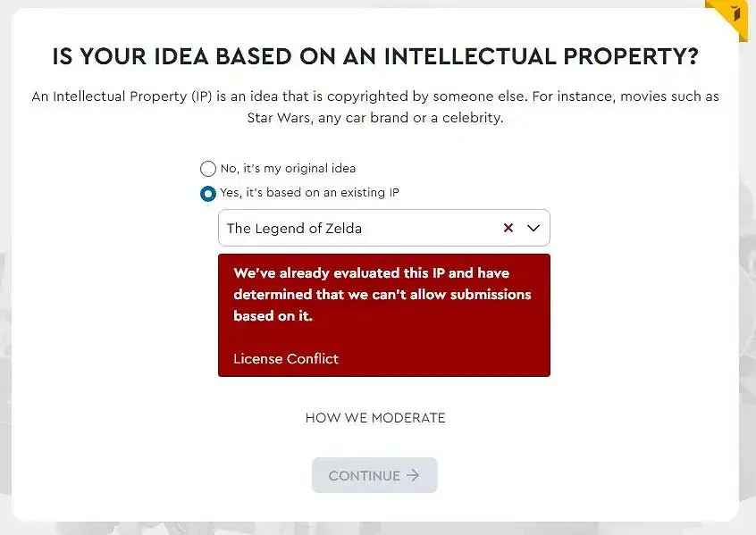The width and height of the screenshot is (756, 535).
Task: Click the word "CONTINUE" on the disabled button
Action: pos(364,475)
